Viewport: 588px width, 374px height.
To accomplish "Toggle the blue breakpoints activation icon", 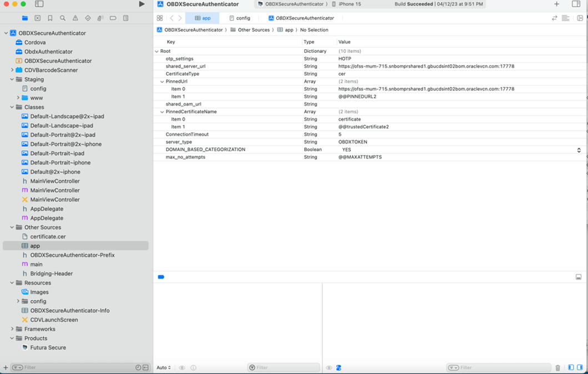I will [161, 277].
